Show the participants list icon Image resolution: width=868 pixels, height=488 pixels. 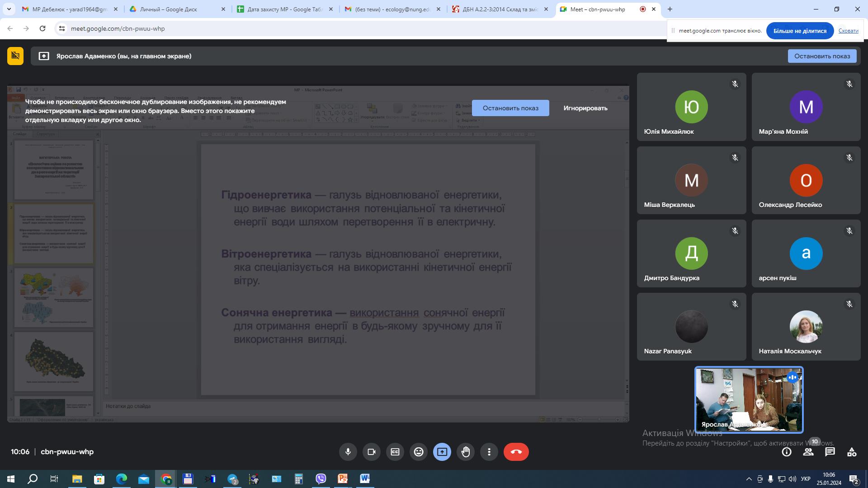[x=808, y=451]
